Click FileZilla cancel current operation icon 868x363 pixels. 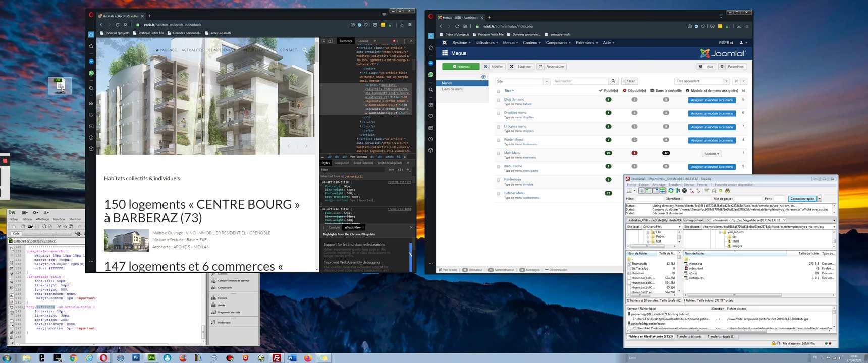tap(684, 191)
